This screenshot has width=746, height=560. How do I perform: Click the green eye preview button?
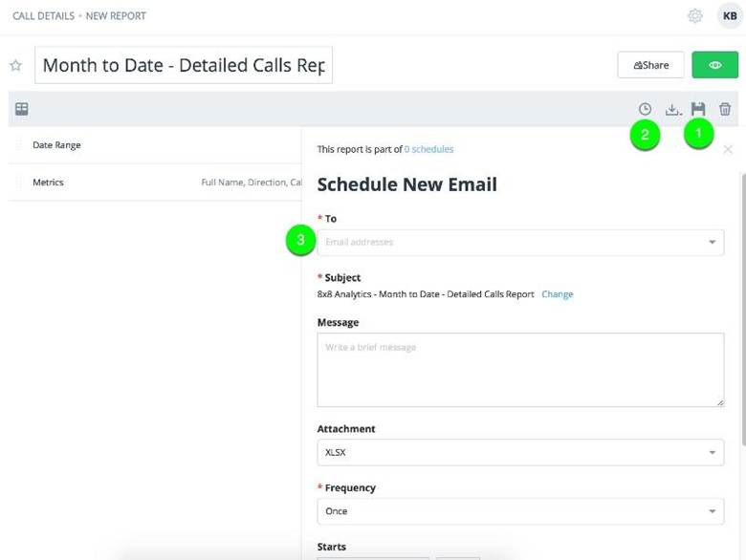tap(714, 65)
